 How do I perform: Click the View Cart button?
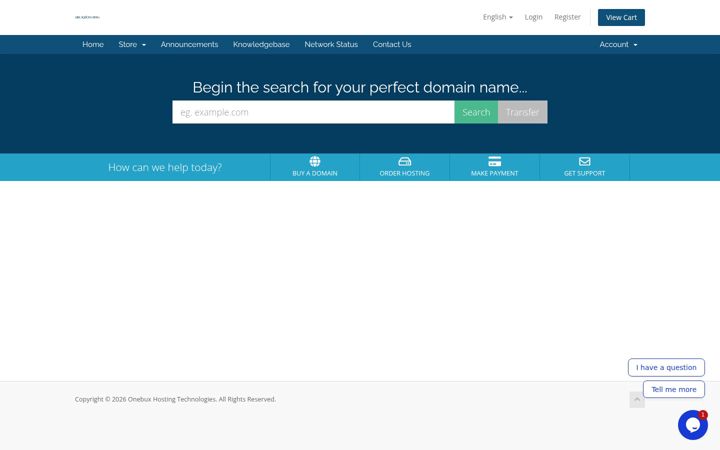coord(621,17)
